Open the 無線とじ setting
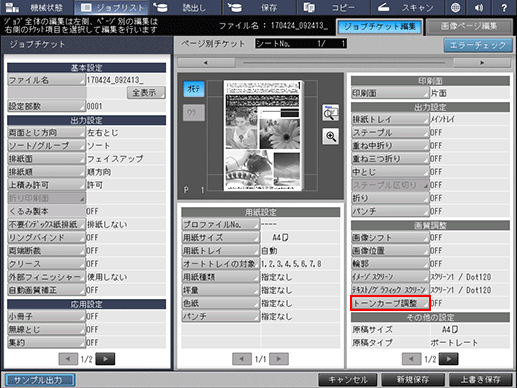517x388 pixels. click(46, 330)
